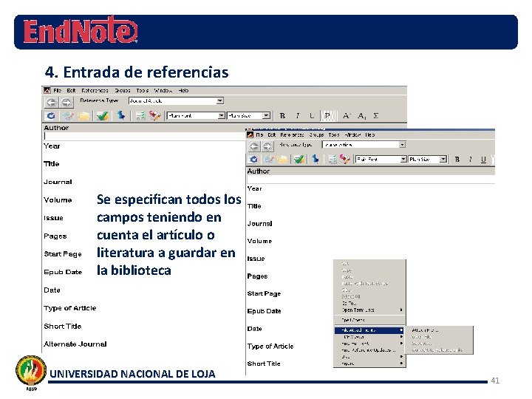
Task: Click the Epub Date label in the right window
Action: (x=264, y=311)
